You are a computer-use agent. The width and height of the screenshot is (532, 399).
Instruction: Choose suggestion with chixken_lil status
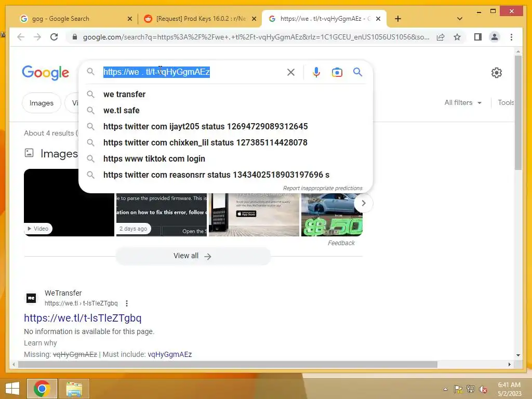[225, 142]
